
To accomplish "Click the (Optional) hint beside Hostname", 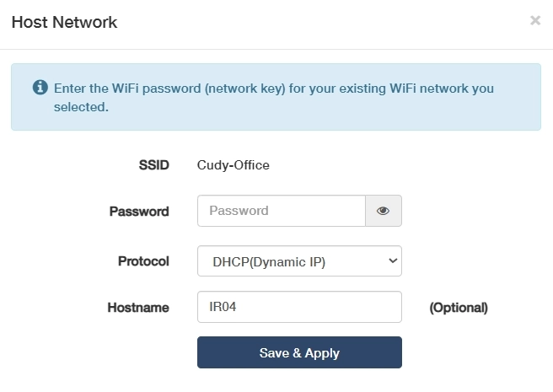I will (x=459, y=308).
